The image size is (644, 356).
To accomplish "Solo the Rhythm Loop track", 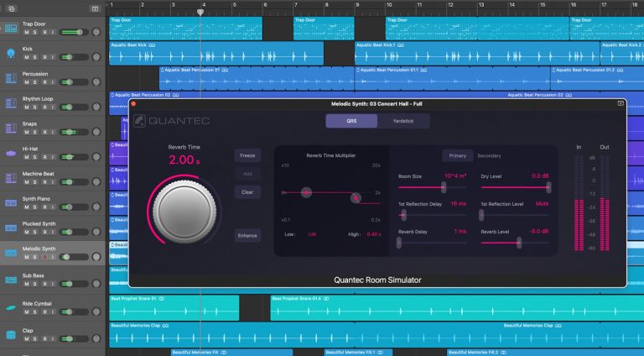I will (x=34, y=107).
